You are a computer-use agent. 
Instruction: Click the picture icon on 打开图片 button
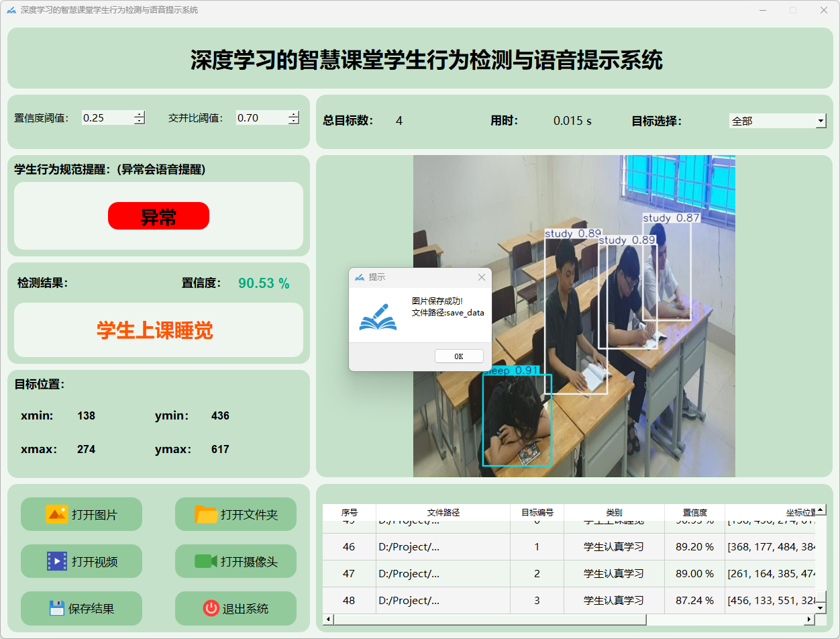pos(56,514)
